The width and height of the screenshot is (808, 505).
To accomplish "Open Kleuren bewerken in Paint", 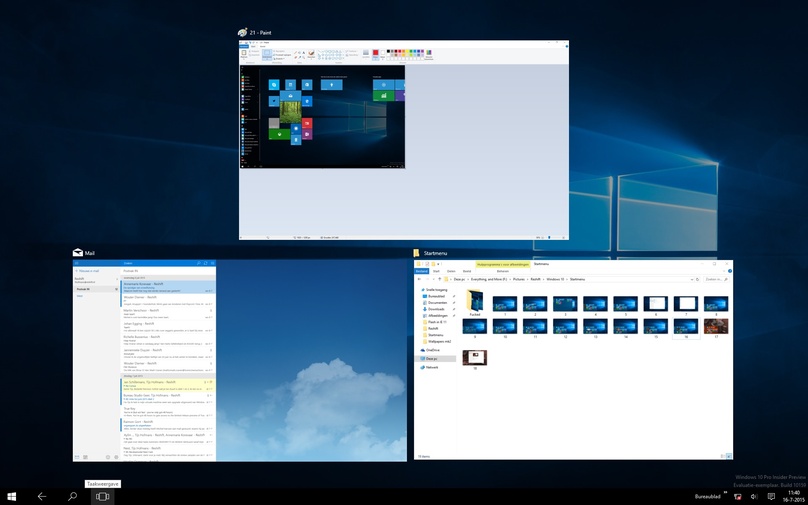I will click(x=429, y=54).
